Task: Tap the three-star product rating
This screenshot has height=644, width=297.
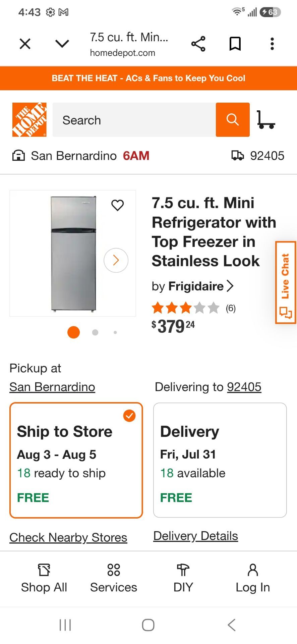Action: [186, 308]
